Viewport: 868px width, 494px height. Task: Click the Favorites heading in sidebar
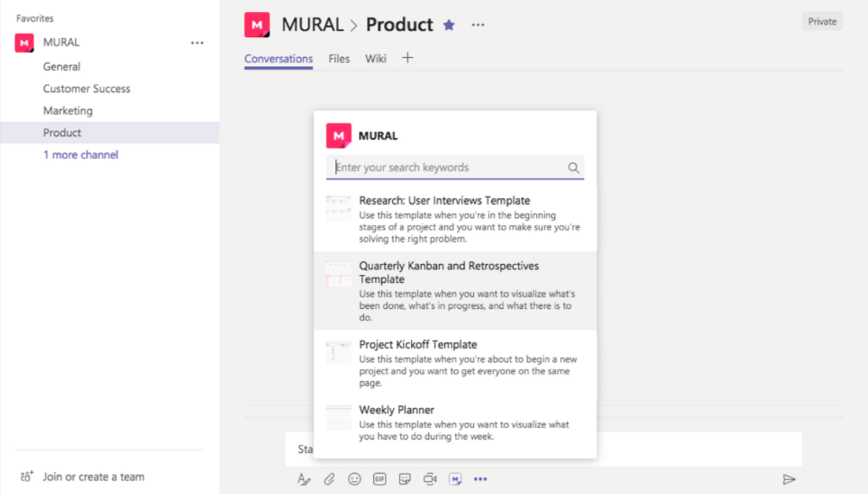click(35, 19)
